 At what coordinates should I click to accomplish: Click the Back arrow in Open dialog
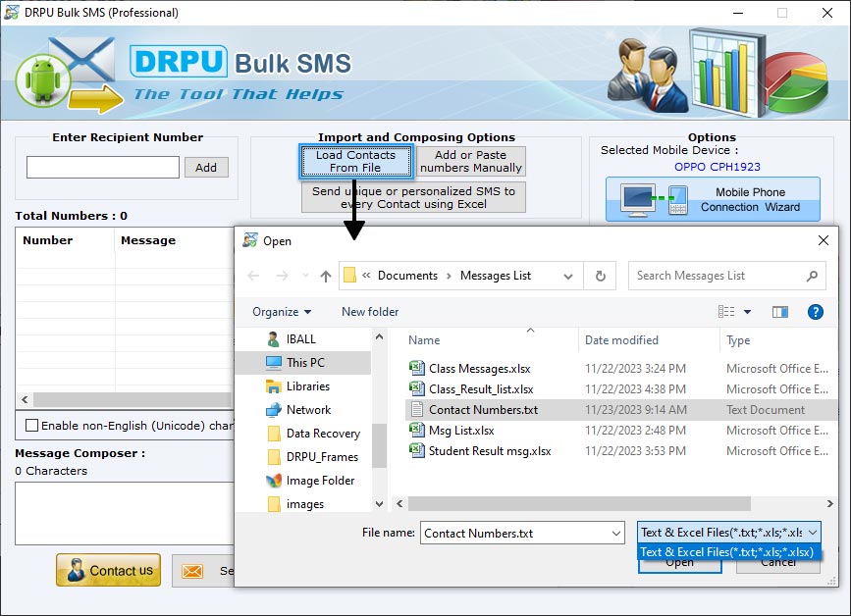253,276
